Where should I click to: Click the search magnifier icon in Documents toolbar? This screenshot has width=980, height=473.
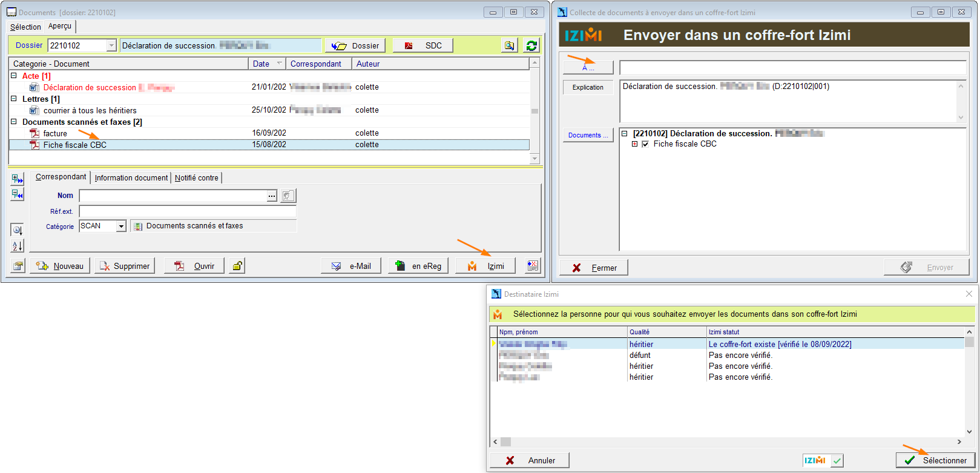(x=510, y=45)
